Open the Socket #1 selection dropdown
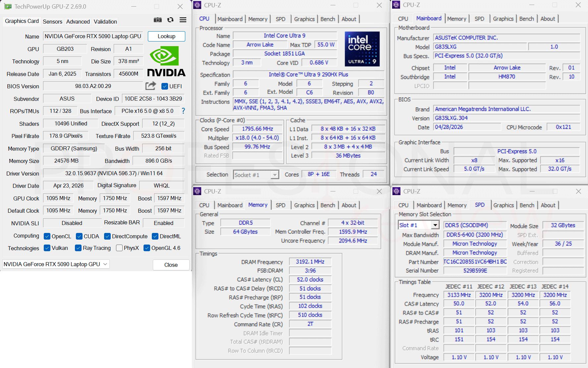Screen dimensions: 588x368 click(x=256, y=175)
